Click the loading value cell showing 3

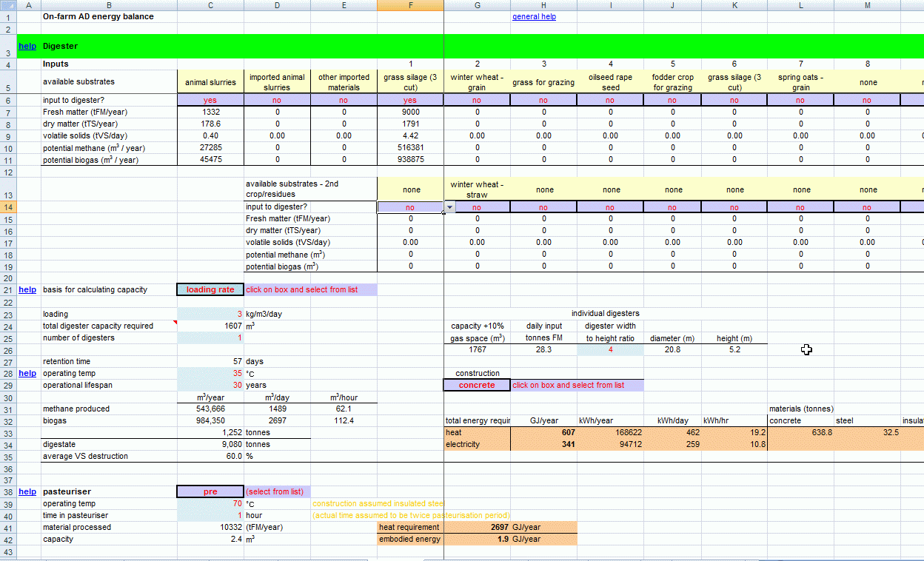coord(210,314)
